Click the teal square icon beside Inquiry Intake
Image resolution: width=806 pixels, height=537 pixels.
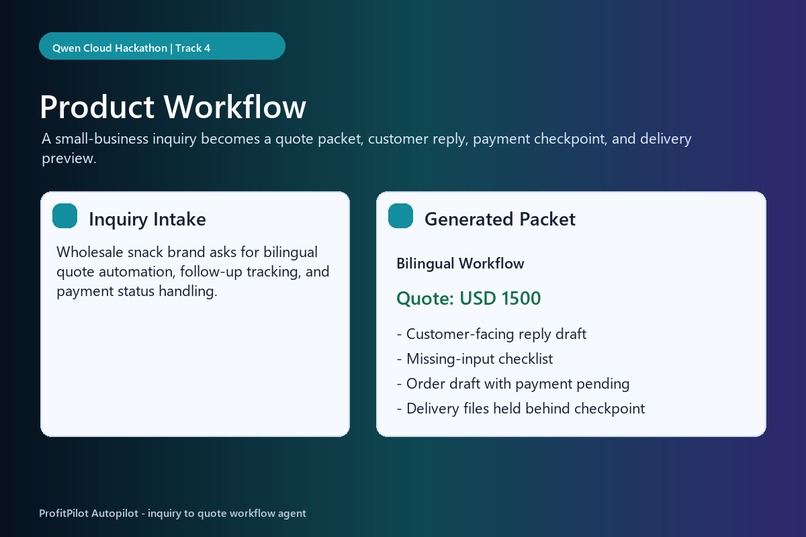point(65,216)
